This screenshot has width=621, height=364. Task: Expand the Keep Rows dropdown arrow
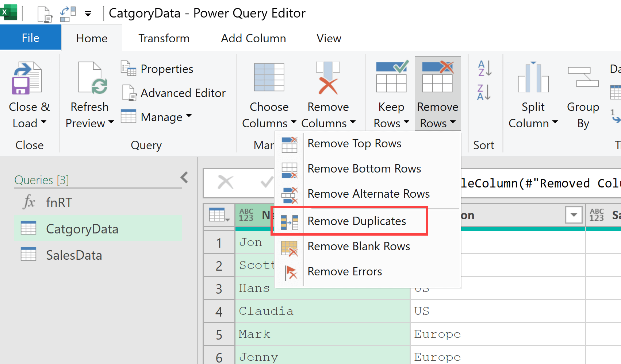(406, 122)
